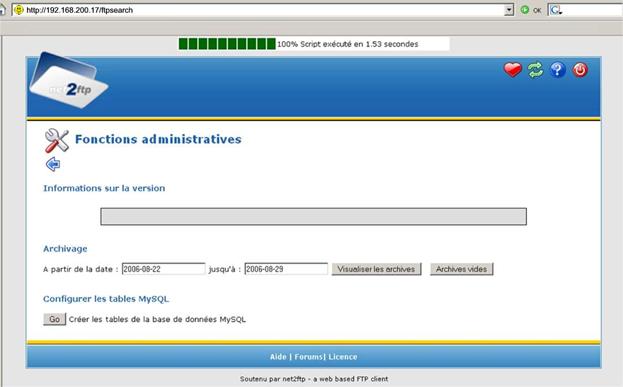Click the red heart bookmark icon
This screenshot has width=623, height=387.
513,70
